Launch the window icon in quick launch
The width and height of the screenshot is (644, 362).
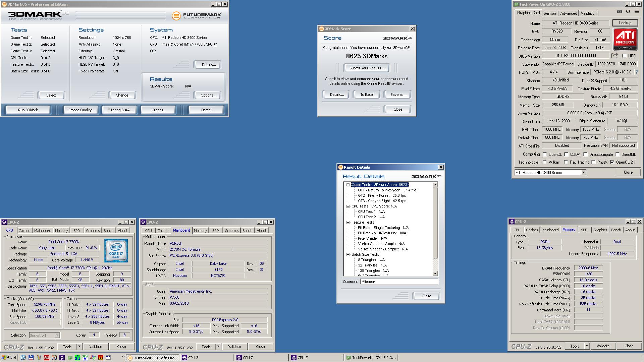point(108,358)
